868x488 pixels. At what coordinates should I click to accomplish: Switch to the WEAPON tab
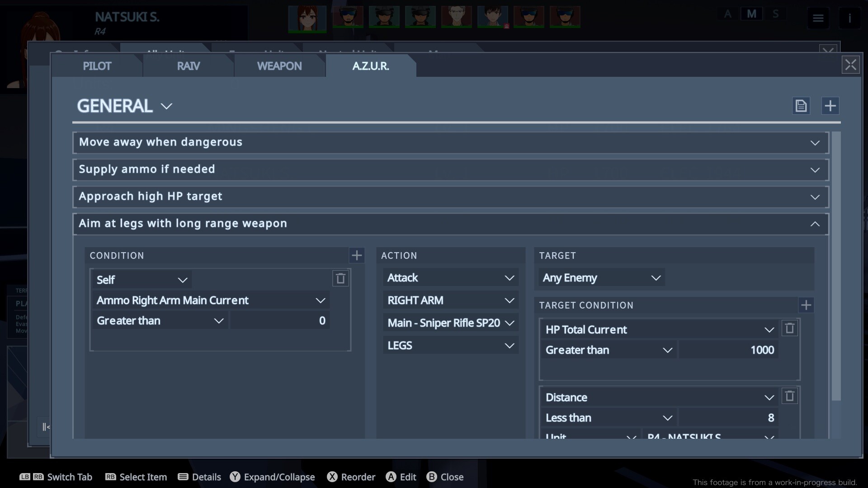tap(279, 66)
